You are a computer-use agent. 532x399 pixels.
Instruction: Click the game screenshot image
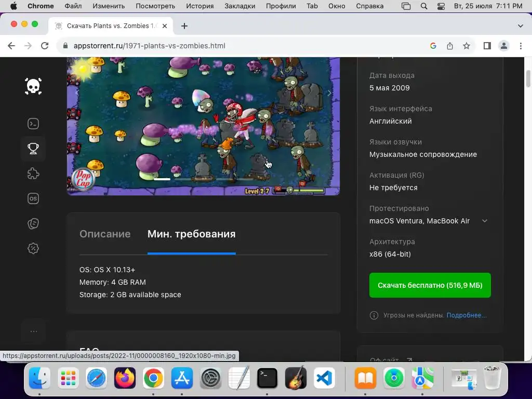pyautogui.click(x=203, y=126)
